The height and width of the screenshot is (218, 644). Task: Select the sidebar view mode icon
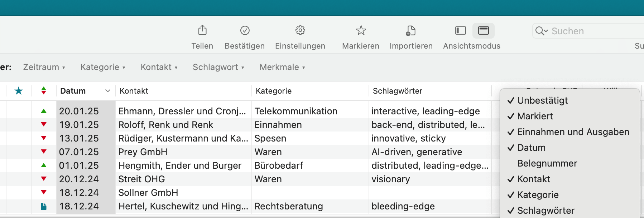[x=461, y=31]
